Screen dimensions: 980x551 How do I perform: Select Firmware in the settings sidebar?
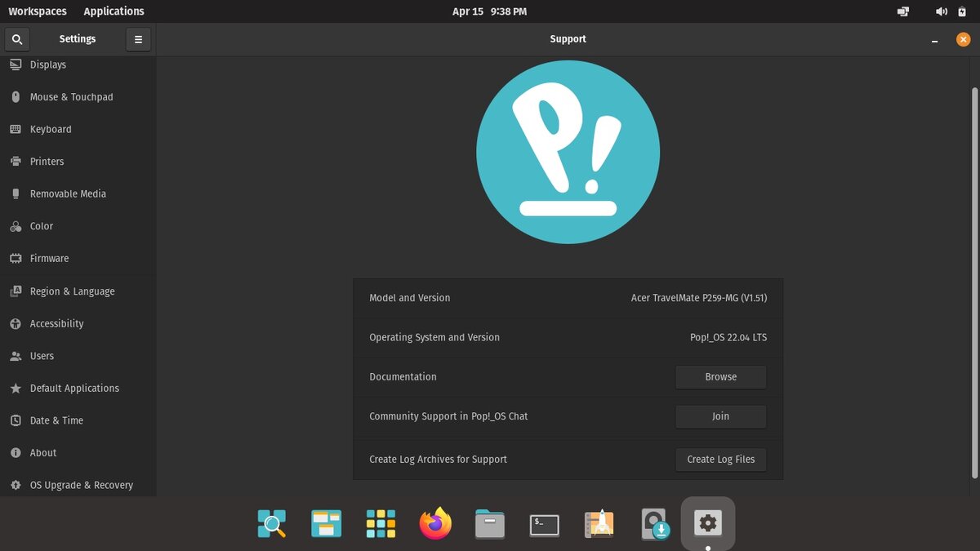click(x=78, y=259)
